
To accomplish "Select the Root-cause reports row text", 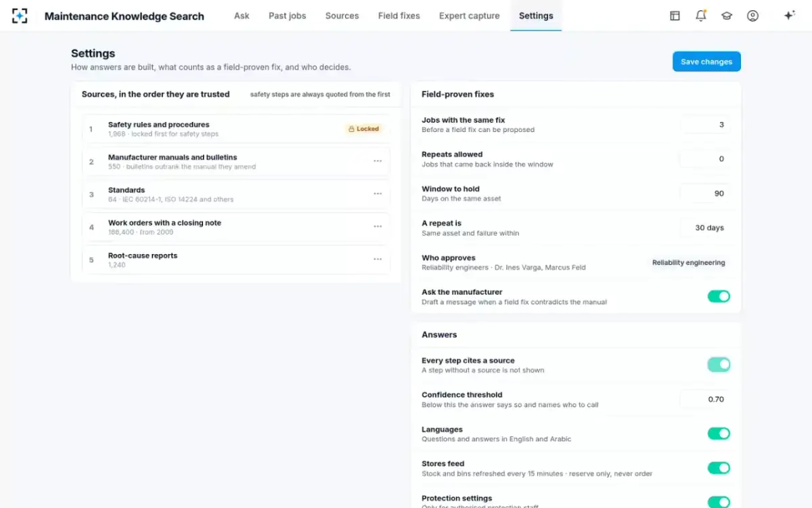I will pos(143,255).
